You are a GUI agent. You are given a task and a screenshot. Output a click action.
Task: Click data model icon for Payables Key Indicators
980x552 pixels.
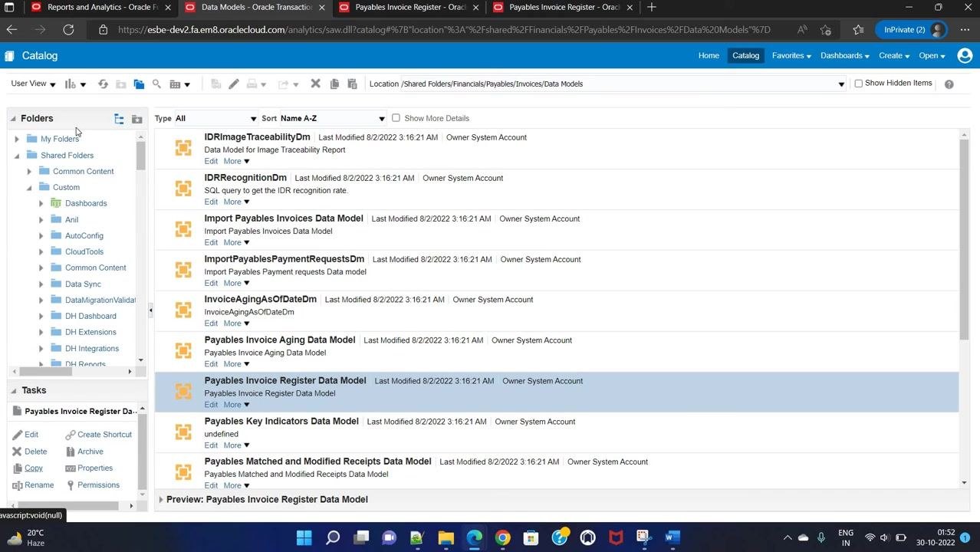point(183,432)
